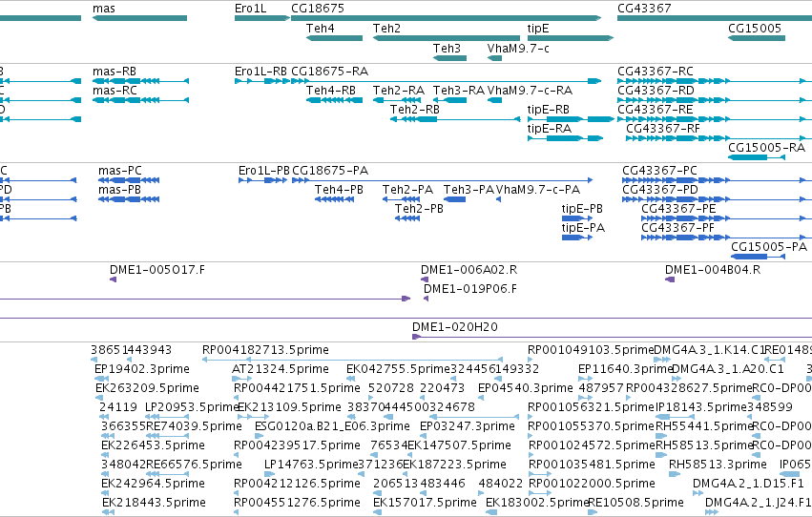The height and width of the screenshot is (517, 812).
Task: Select the EK157017.5prime EST label
Action: tap(425, 503)
